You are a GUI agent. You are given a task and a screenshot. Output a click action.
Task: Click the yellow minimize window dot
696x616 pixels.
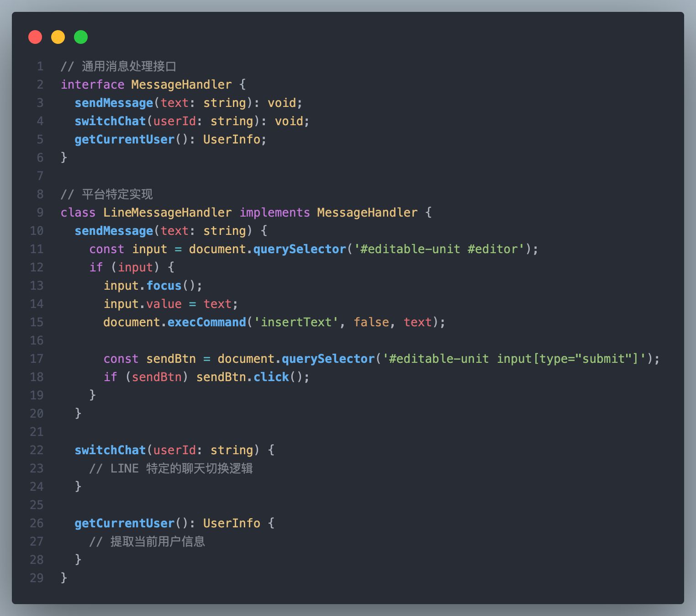[x=58, y=37]
